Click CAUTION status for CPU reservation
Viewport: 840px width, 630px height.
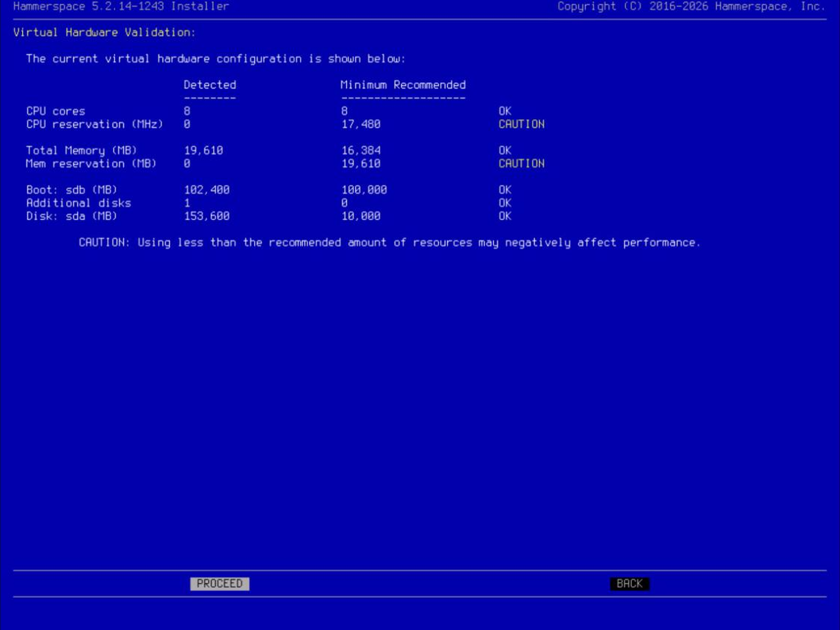(522, 125)
